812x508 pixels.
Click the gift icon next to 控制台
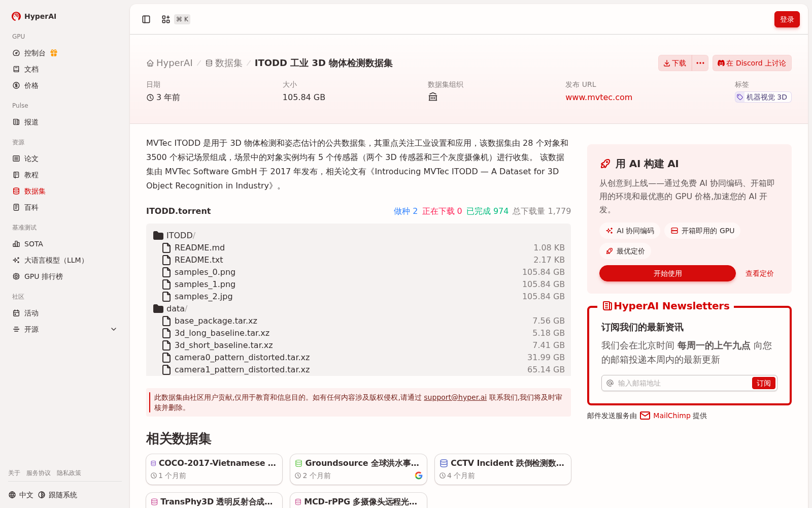pos(54,53)
